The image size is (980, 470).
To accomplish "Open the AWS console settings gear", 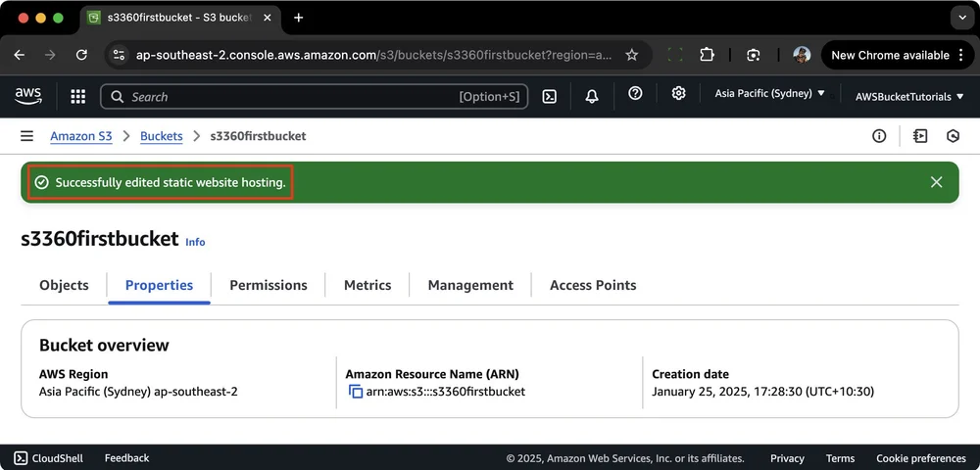I will 678,94.
